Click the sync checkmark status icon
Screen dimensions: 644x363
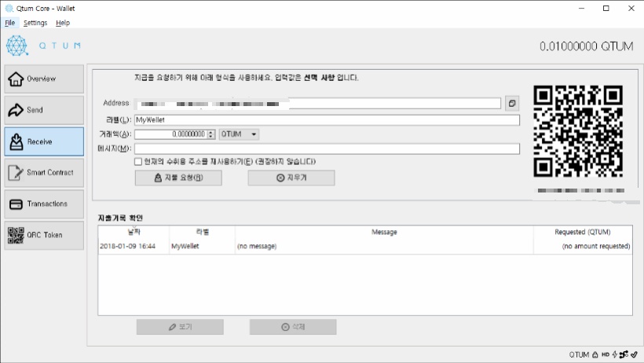[x=634, y=354]
